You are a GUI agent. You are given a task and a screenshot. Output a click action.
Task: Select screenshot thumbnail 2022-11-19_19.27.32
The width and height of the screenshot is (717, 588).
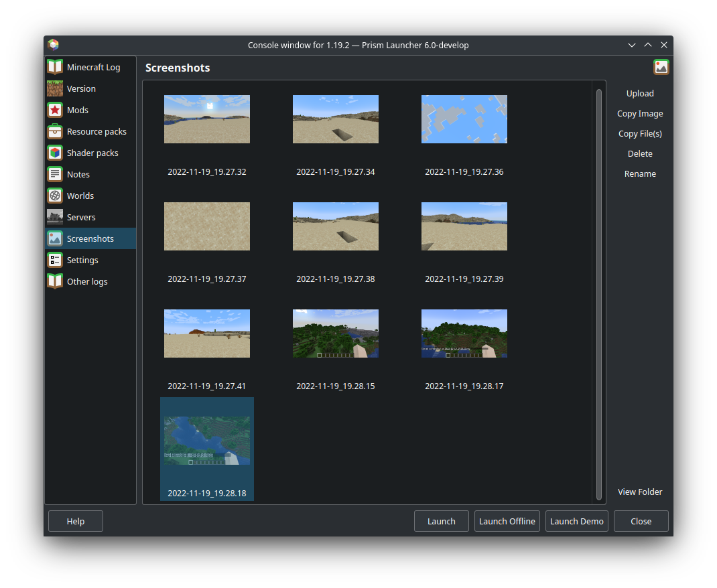pos(206,119)
